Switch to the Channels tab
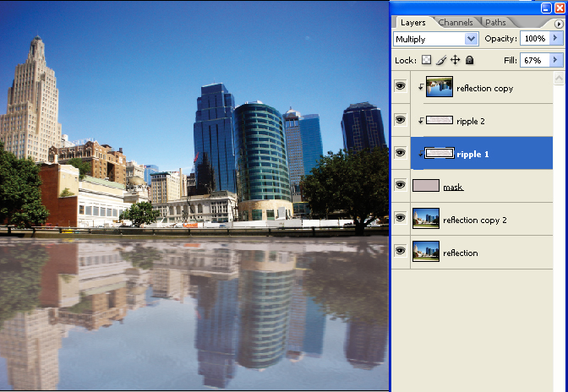Viewport: 568px width, 392px height. (x=456, y=23)
